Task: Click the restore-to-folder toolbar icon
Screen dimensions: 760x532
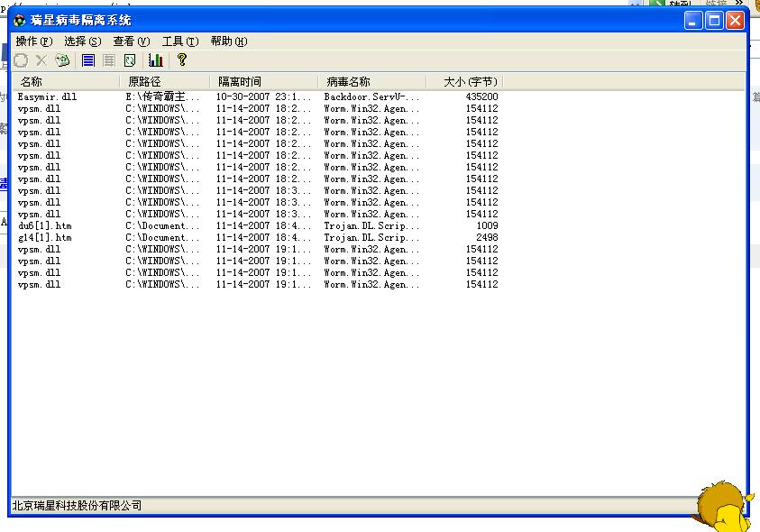Action: 62,60
